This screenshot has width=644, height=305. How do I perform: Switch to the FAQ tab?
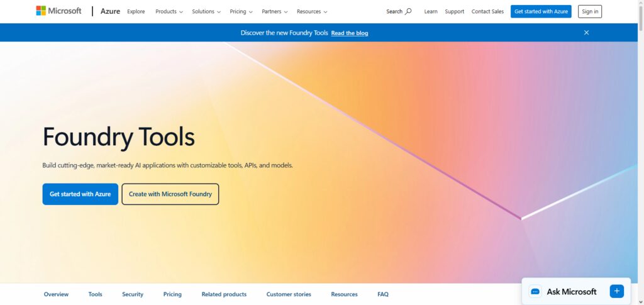383,294
